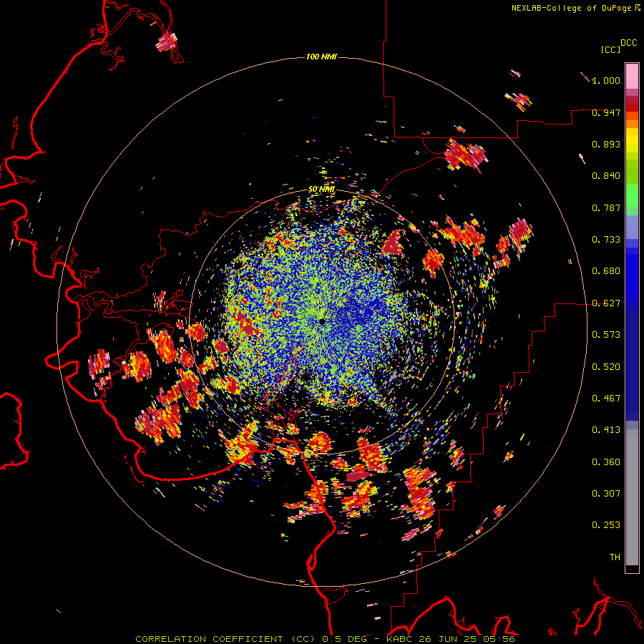Click the 0.787 color scale value
Viewport: 644px width, 644px height.
606,208
